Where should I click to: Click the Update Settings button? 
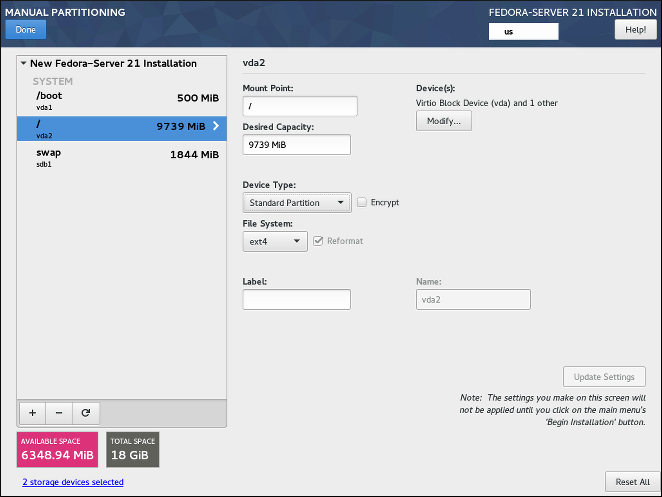(604, 377)
